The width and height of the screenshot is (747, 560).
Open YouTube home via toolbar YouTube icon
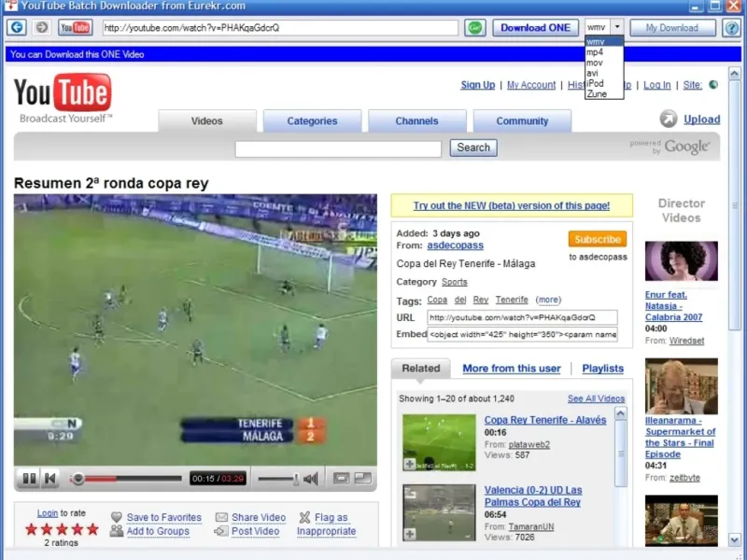click(x=76, y=28)
